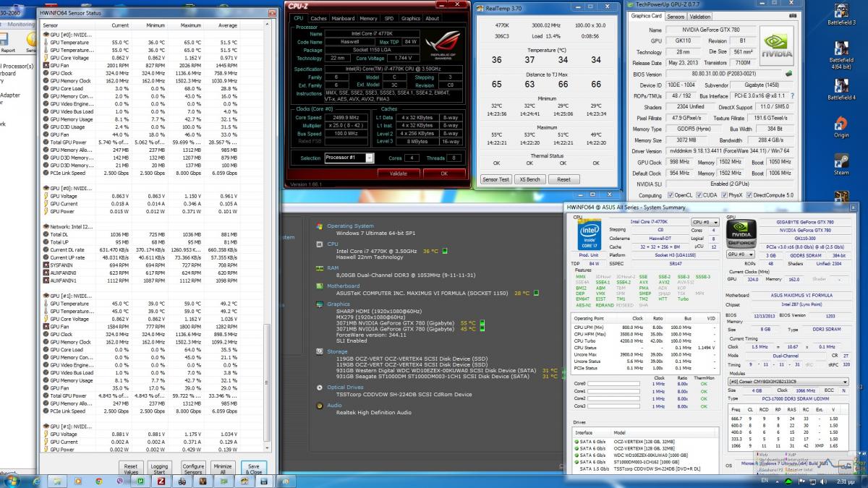Viewport: 868px width, 488px height.
Task: Click the Audio speaker icon in Speccy
Action: tap(320, 406)
